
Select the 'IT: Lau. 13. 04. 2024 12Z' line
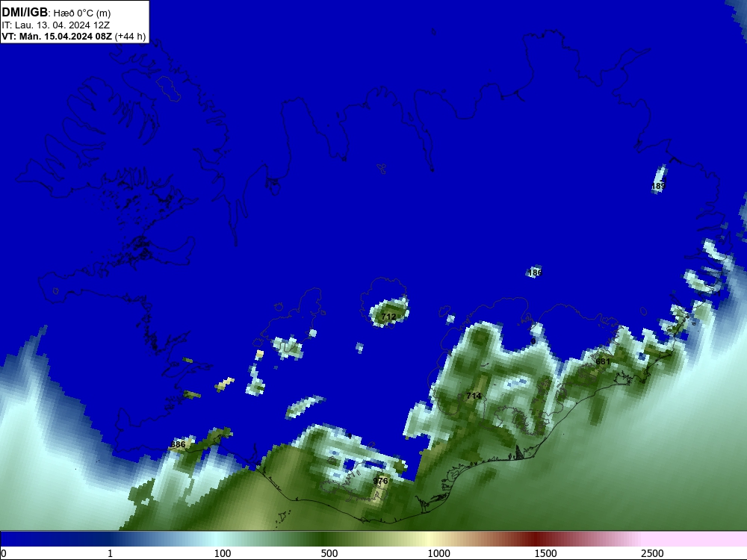pyautogui.click(x=56, y=25)
